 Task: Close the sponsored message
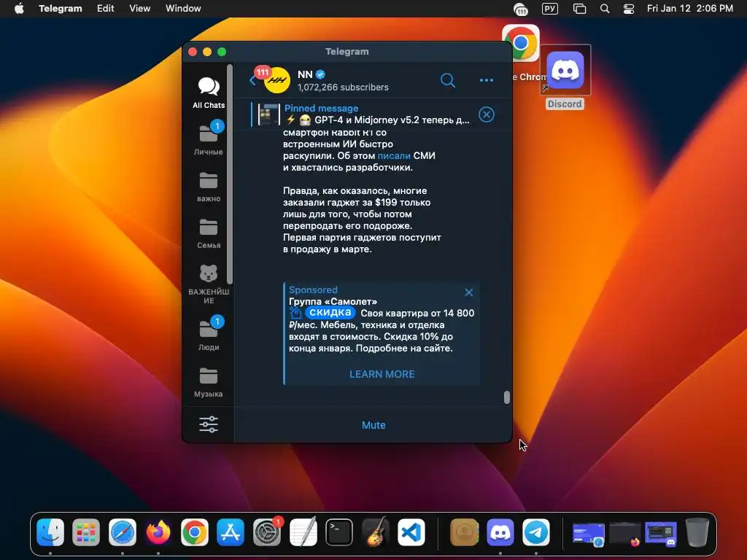pyautogui.click(x=469, y=292)
